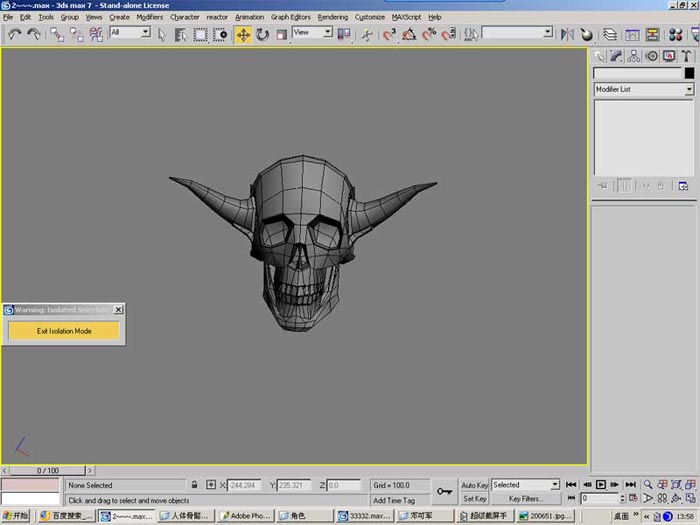This screenshot has width=700, height=525.
Task: Click the black object color swatch
Action: point(689,73)
